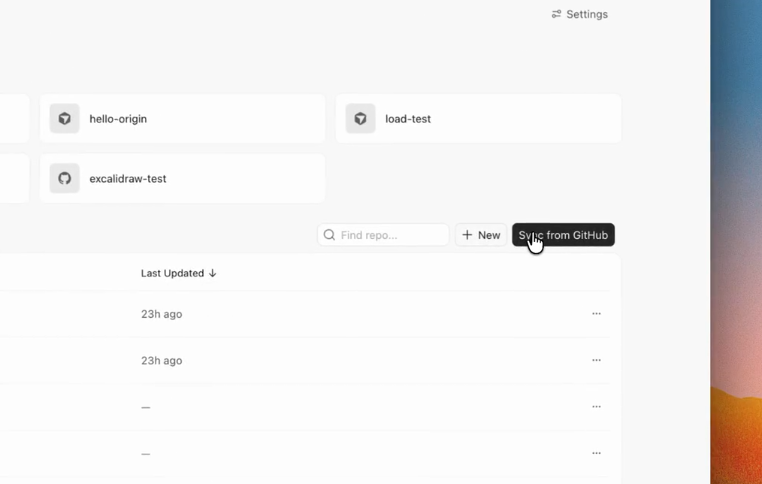Toggle sort arrow next to Last Updated
The width and height of the screenshot is (762, 484).
tap(212, 273)
